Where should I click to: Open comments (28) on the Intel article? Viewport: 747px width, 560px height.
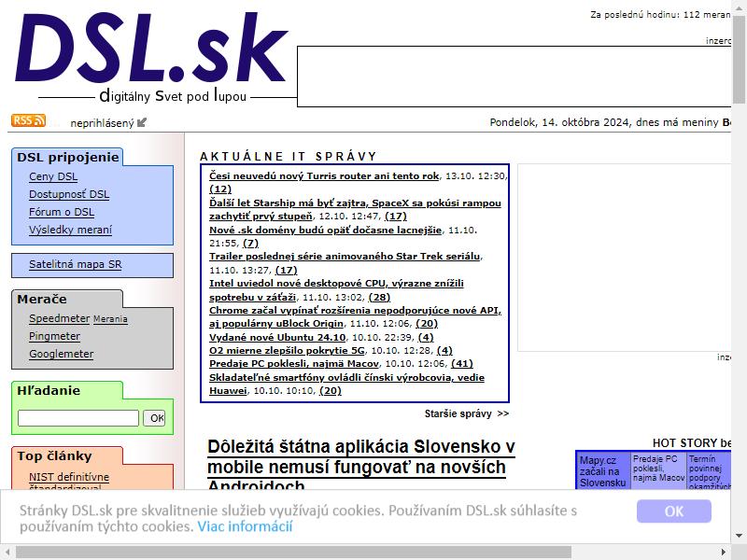pyautogui.click(x=379, y=297)
